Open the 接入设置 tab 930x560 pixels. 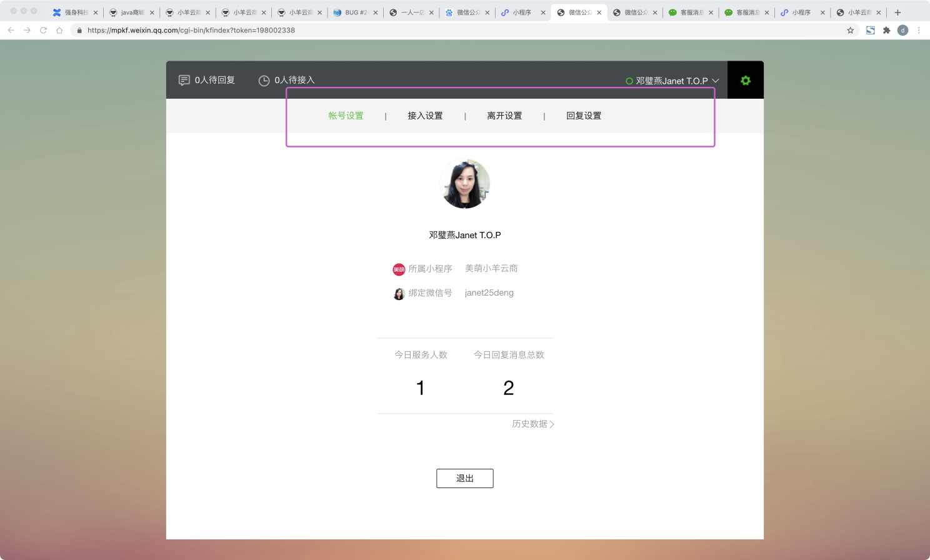[425, 116]
